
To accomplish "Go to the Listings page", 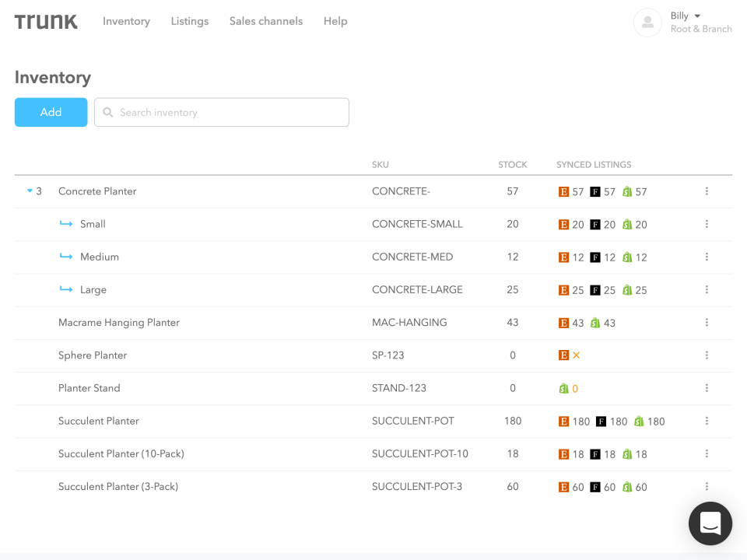I will coord(190,21).
